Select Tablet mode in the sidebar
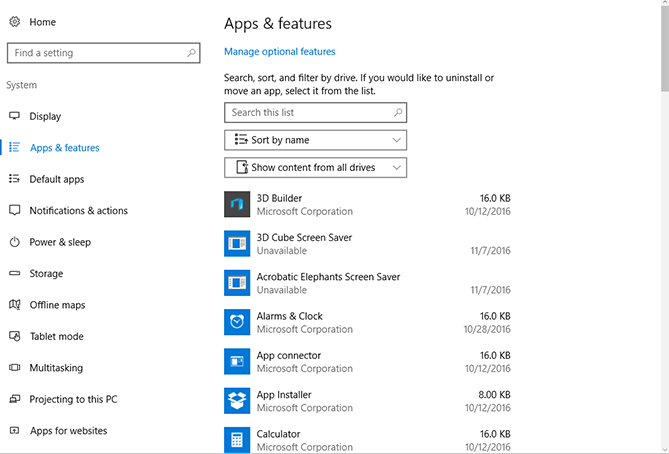This screenshot has height=454, width=669. (x=56, y=336)
